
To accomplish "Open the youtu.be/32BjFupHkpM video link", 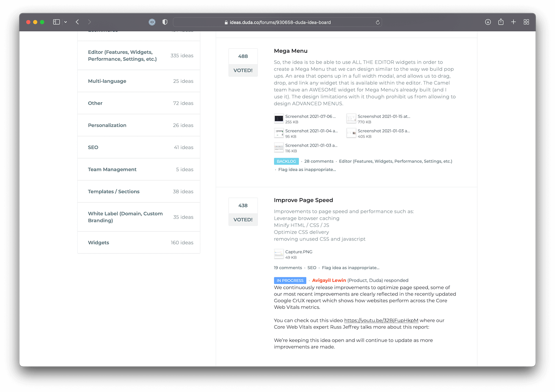I will coord(381,321).
